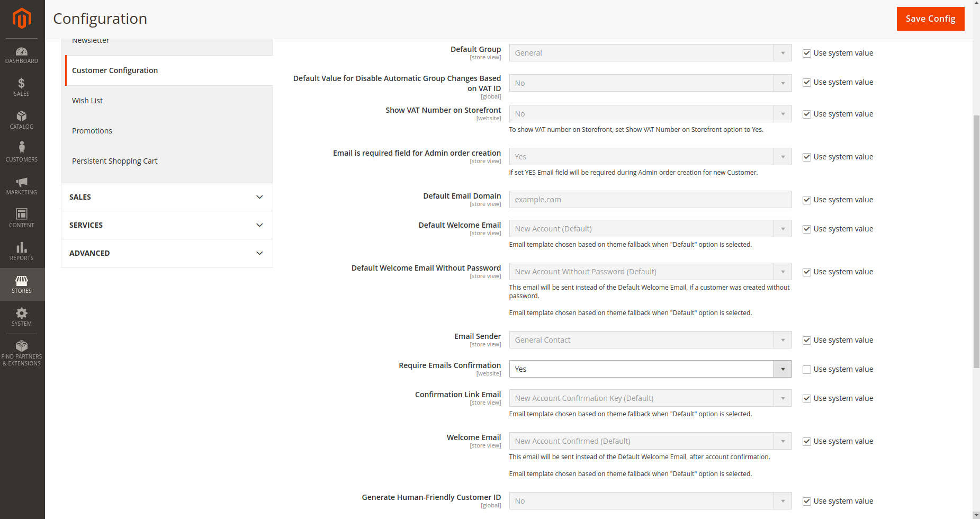Open the Default Welcome Email dropdown

coord(650,229)
